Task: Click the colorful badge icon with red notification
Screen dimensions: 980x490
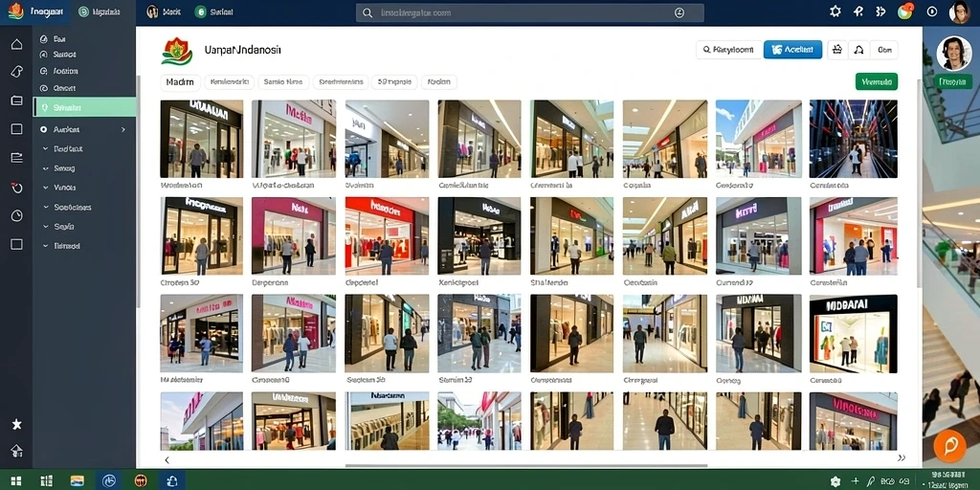Action: coord(904,11)
